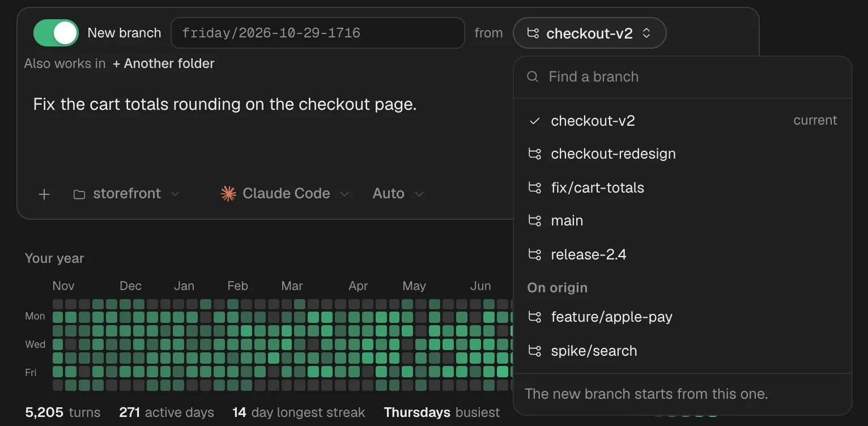Click the 'current' label next to checkout-v2
868x426 pixels.
tap(815, 120)
